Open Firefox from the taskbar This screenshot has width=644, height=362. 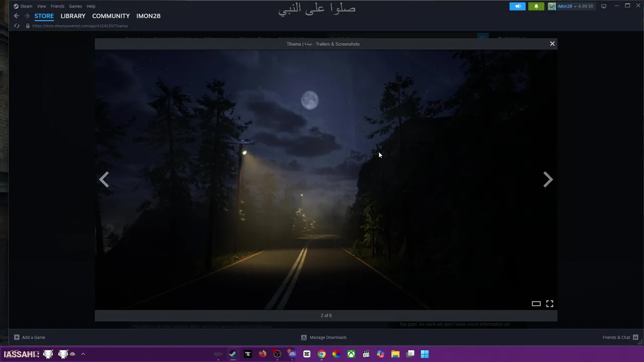[x=262, y=354]
